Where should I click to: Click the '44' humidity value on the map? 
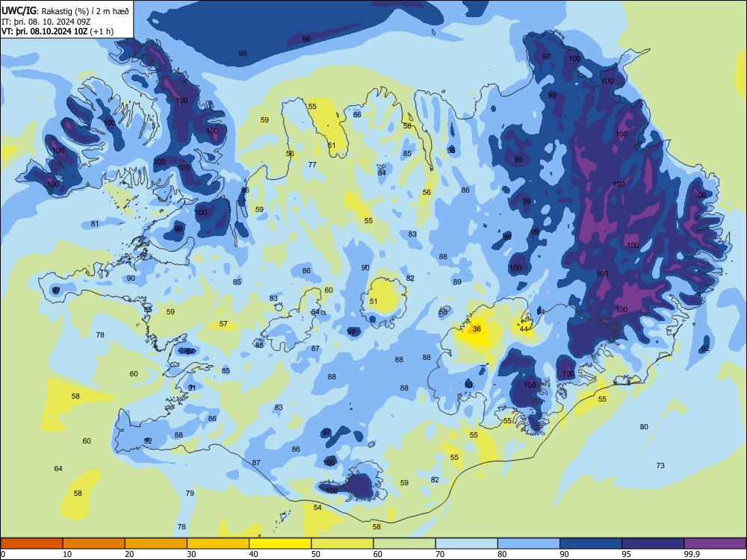pos(524,329)
